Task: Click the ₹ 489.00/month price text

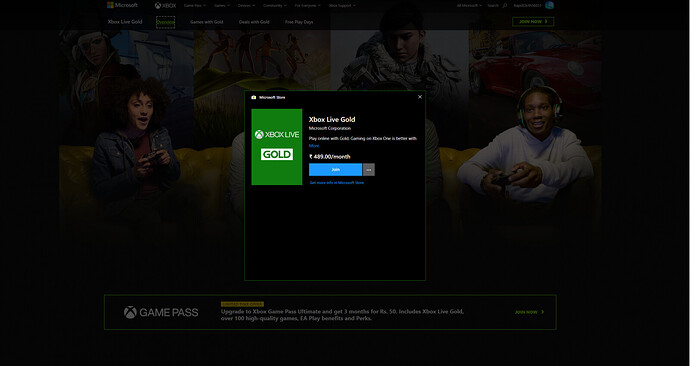Action: coord(330,157)
